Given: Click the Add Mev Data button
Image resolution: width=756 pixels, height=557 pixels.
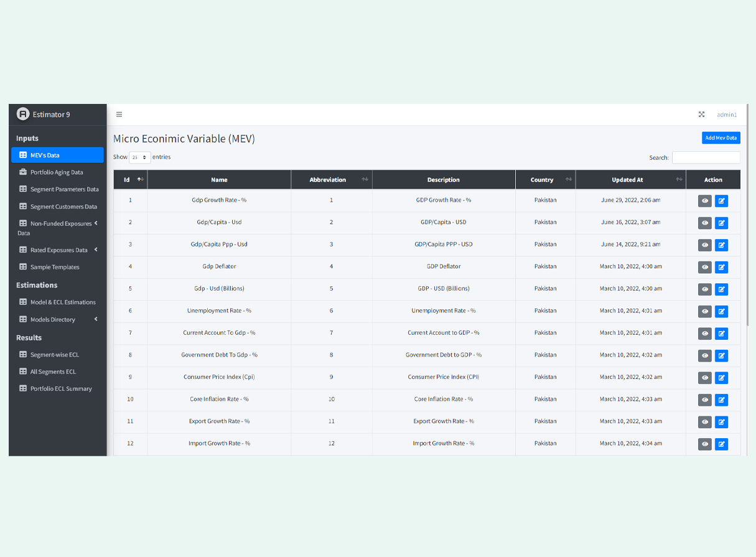Looking at the screenshot, I should point(721,138).
